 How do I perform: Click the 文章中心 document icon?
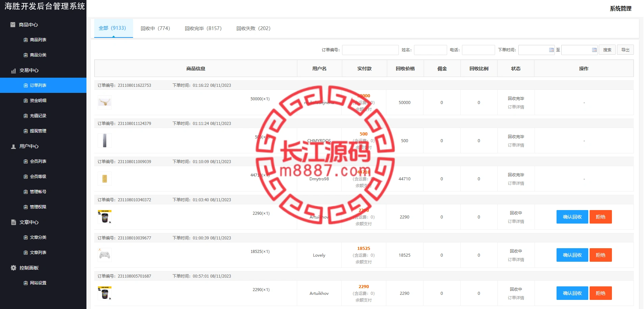(14, 222)
